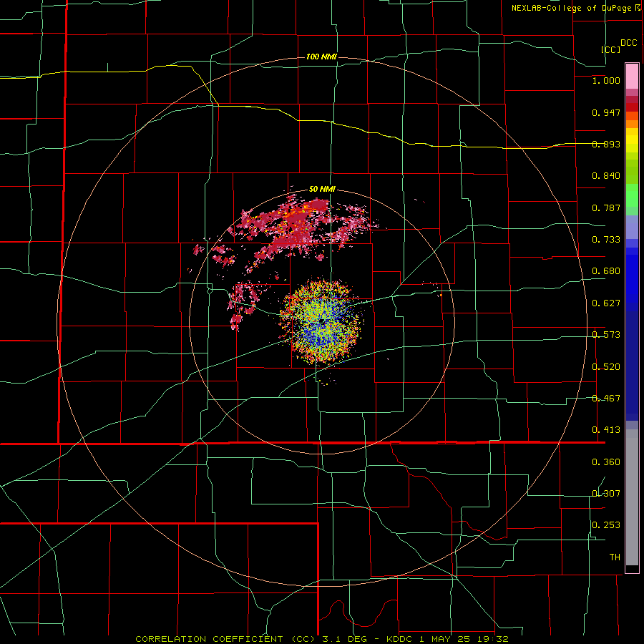Select the 0.360 color scale value
The width and height of the screenshot is (644, 644).
click(606, 462)
